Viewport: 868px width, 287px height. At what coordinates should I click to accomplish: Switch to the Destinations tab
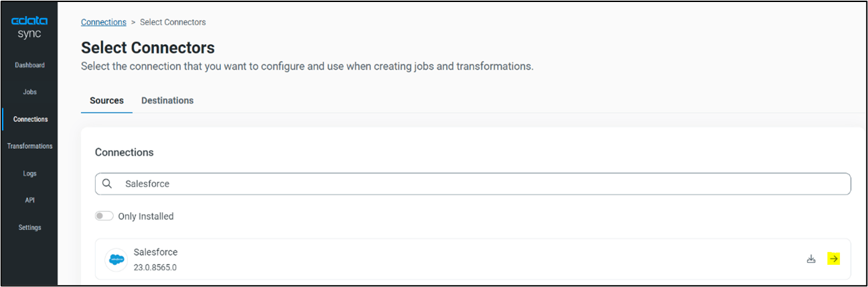[x=167, y=101]
